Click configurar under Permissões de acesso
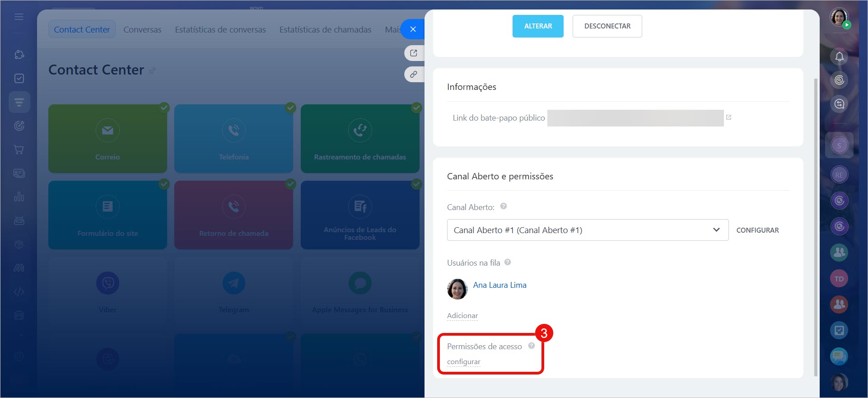The image size is (868, 398). (463, 362)
